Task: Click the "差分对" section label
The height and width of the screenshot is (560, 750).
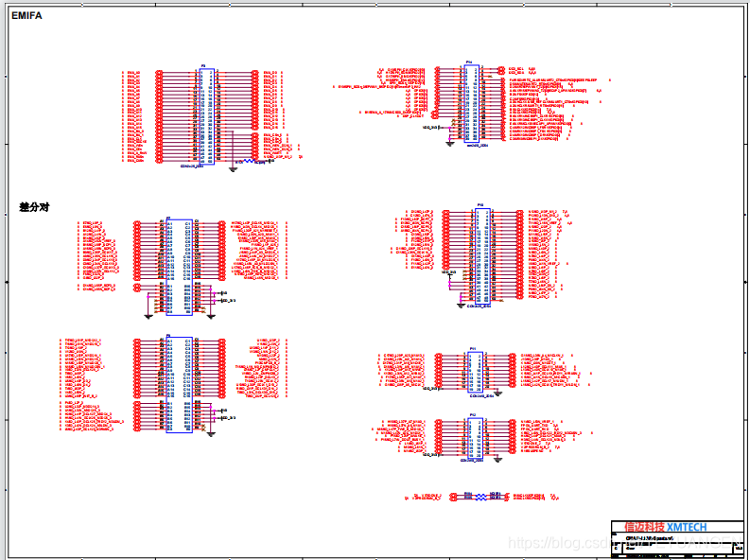Action: [x=34, y=206]
